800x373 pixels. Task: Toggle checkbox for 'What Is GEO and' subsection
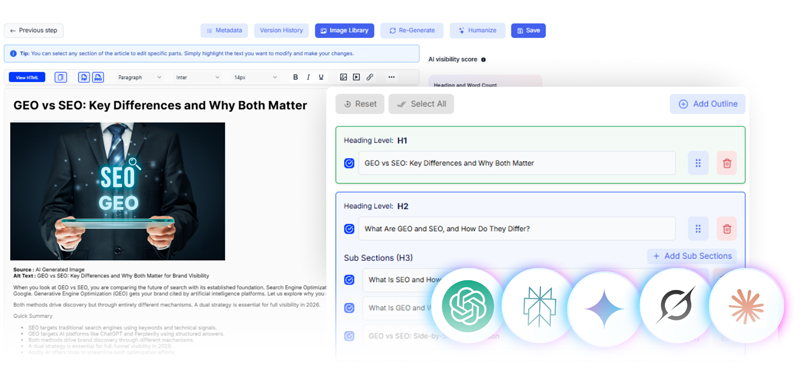pyautogui.click(x=349, y=308)
